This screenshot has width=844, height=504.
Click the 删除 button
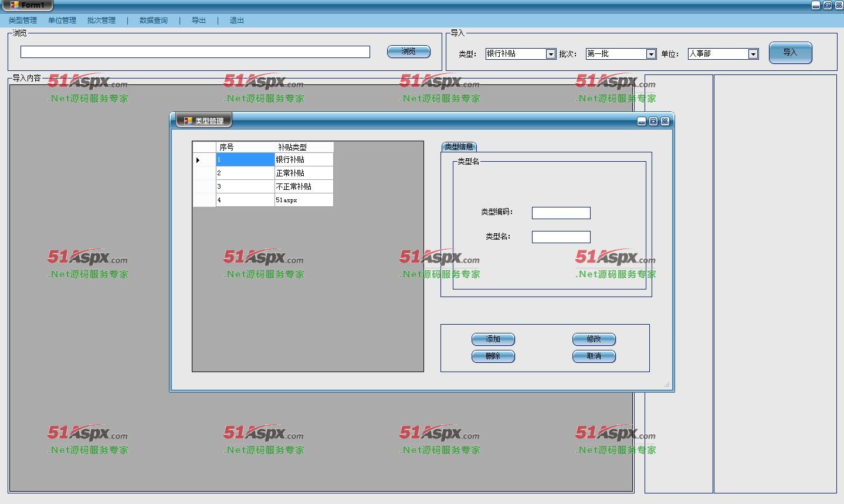pos(493,356)
